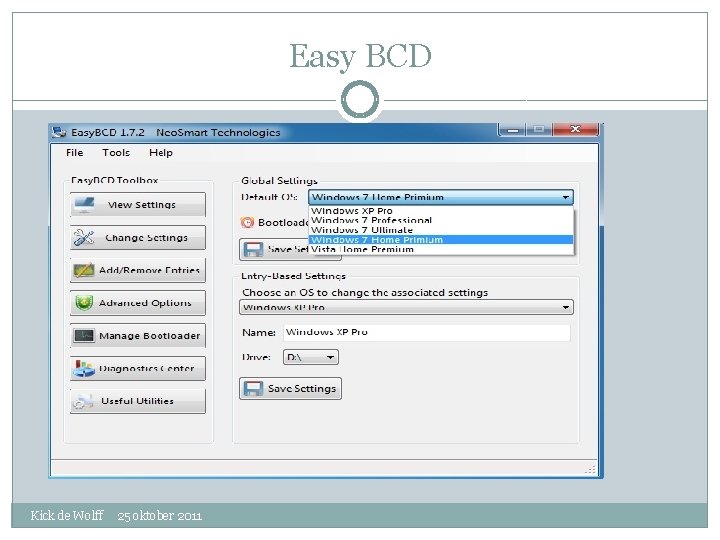Select Windows XP Pro from Default OS list

(441, 211)
